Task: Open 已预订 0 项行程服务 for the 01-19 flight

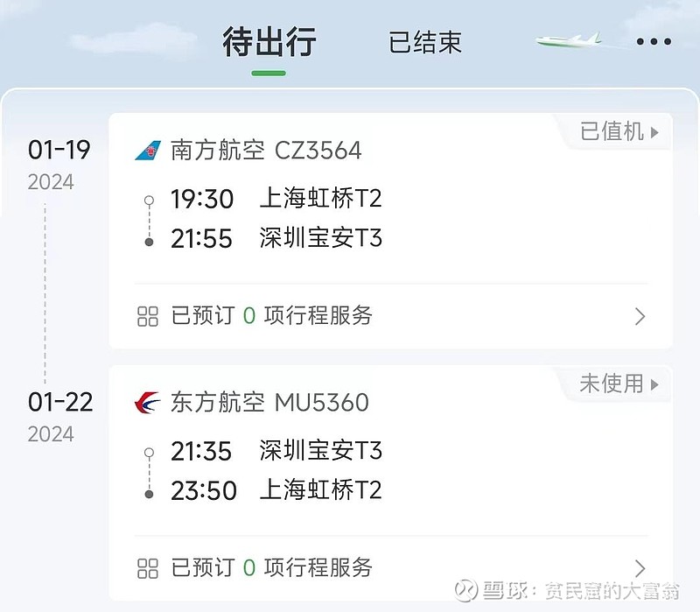Action: [390, 316]
